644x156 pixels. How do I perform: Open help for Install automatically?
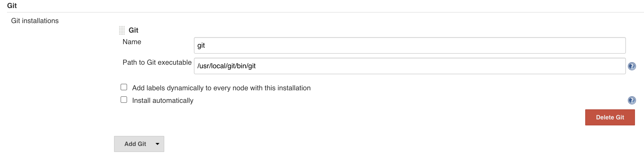[x=631, y=100]
